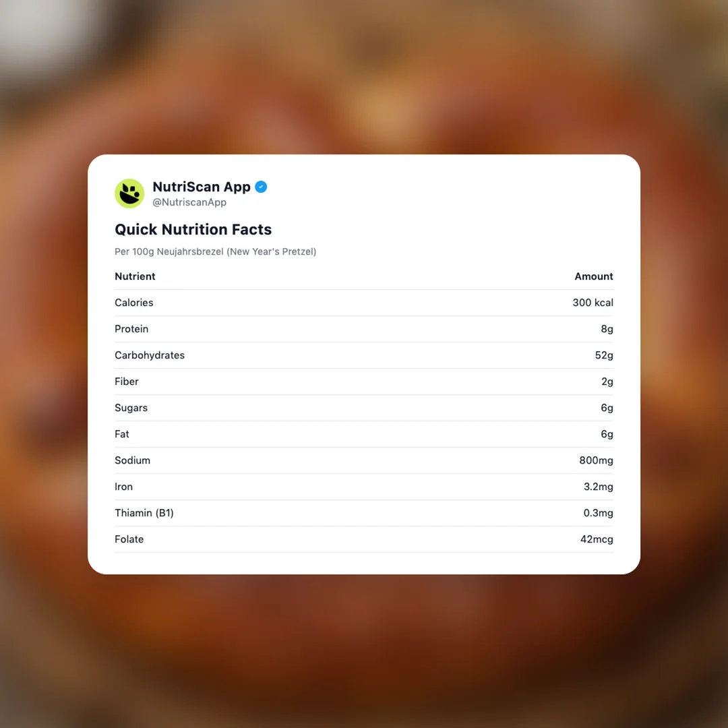Select the Fat row label
The height and width of the screenshot is (728, 728).
122,434
